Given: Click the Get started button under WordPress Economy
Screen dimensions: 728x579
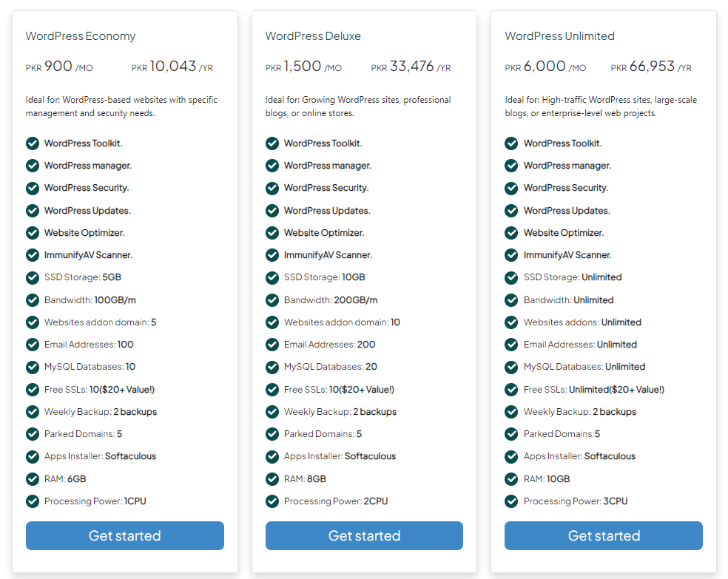Looking at the screenshot, I should click(124, 535).
